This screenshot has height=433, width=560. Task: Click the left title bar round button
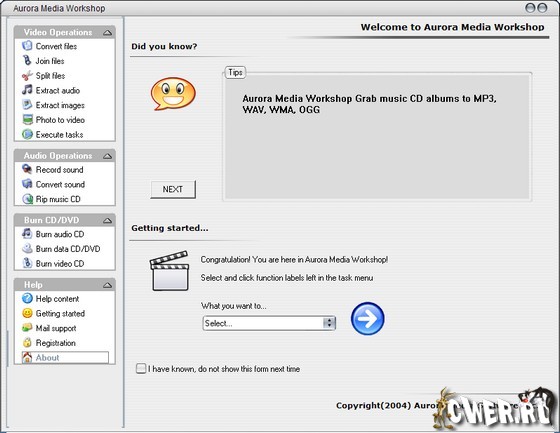[530, 8]
